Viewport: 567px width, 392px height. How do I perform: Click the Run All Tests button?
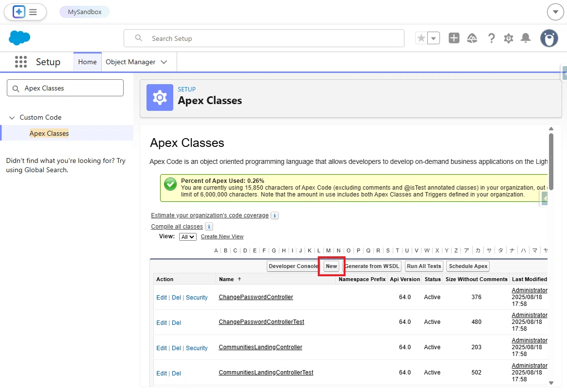point(424,266)
